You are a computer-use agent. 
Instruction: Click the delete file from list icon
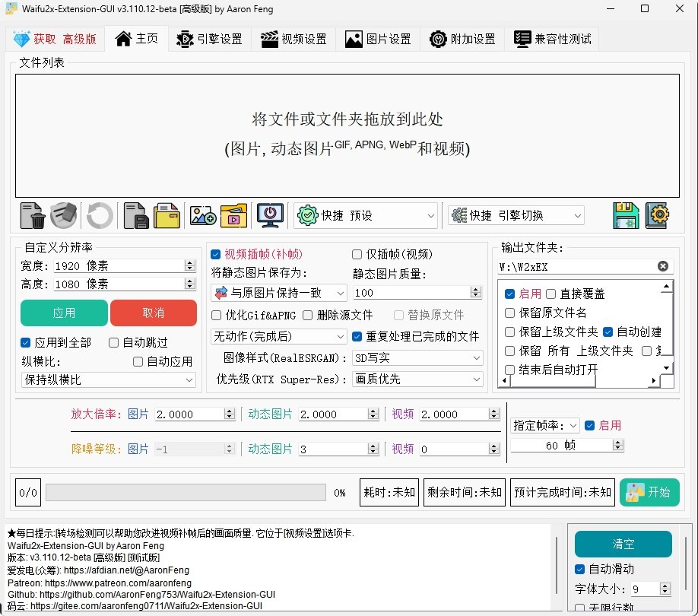[x=31, y=215]
